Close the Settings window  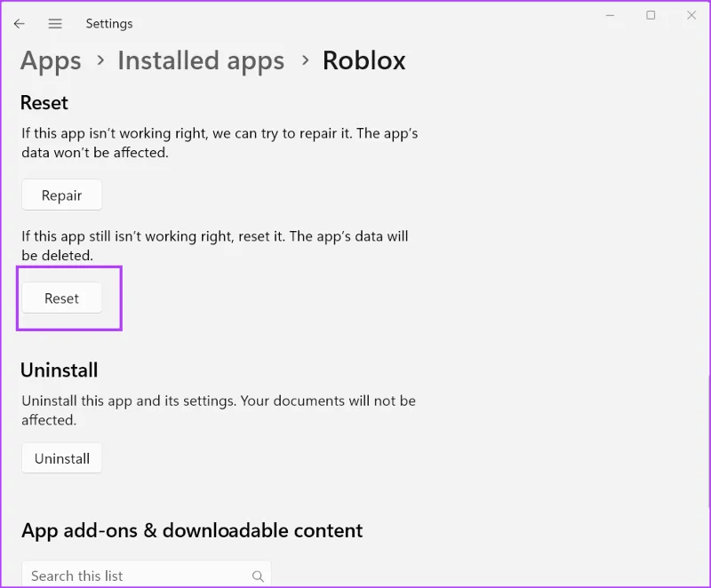point(691,15)
